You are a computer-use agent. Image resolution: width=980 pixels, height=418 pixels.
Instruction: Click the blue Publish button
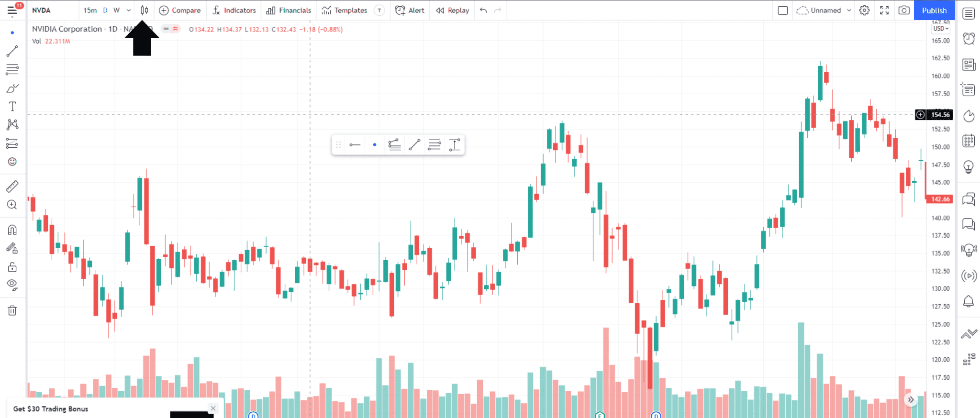tap(934, 10)
